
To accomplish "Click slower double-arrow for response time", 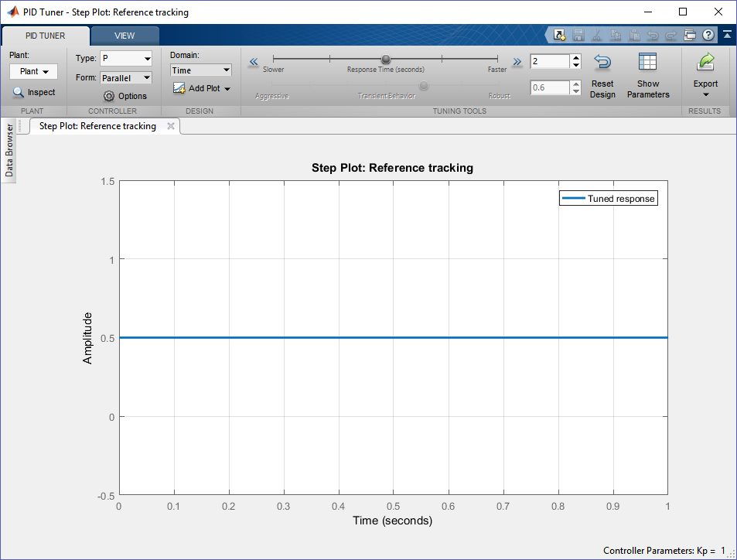I will click(253, 62).
